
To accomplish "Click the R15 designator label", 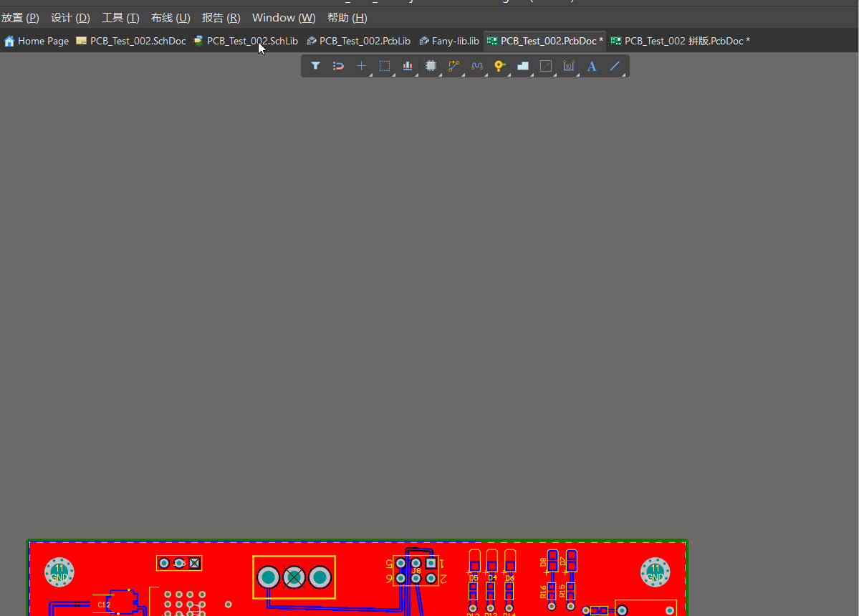I will point(562,592).
